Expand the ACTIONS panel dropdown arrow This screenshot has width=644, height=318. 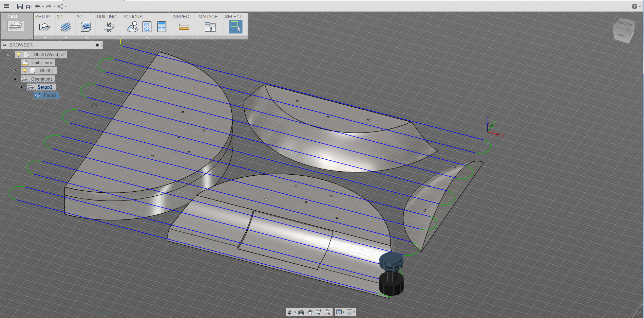click(147, 38)
